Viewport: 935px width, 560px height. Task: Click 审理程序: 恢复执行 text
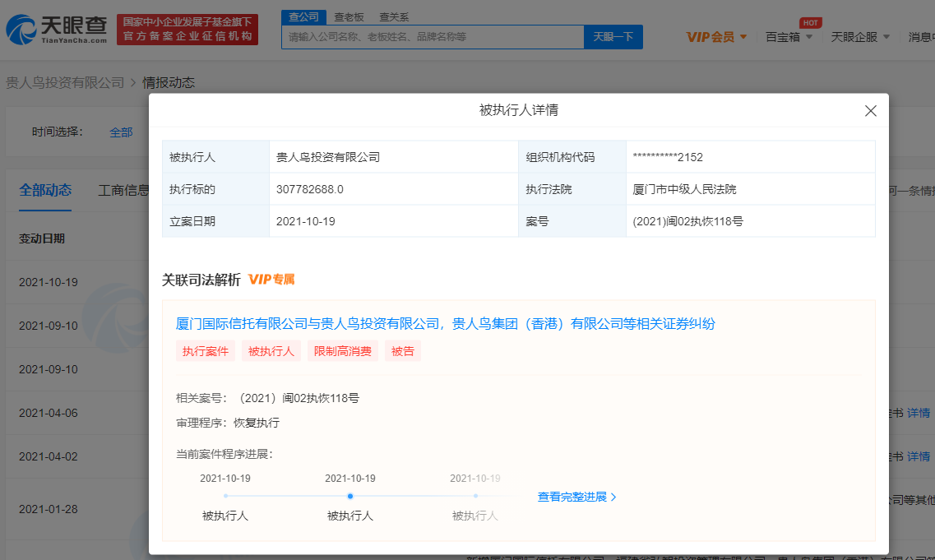pos(228,423)
